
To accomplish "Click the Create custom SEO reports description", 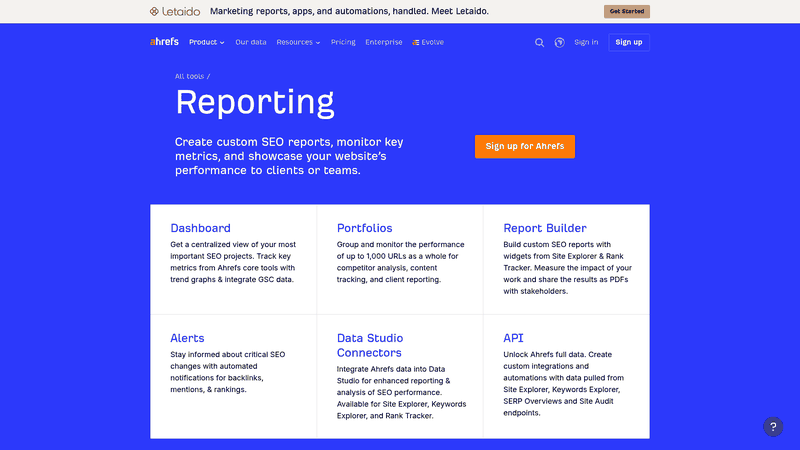I will click(289, 156).
